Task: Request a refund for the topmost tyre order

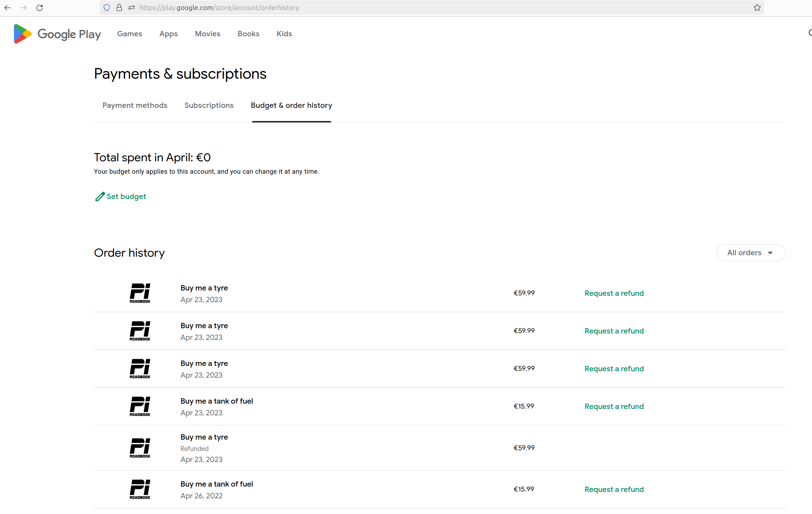Action: point(614,293)
